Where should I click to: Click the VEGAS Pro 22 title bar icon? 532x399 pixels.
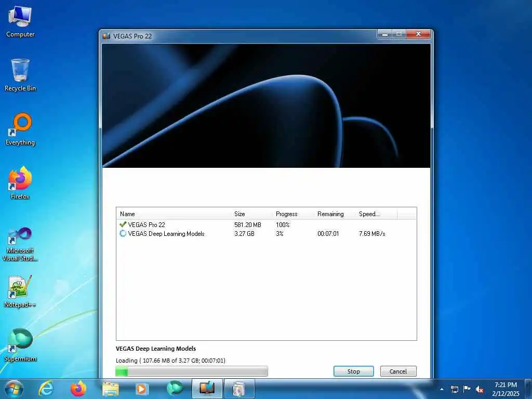pos(107,36)
